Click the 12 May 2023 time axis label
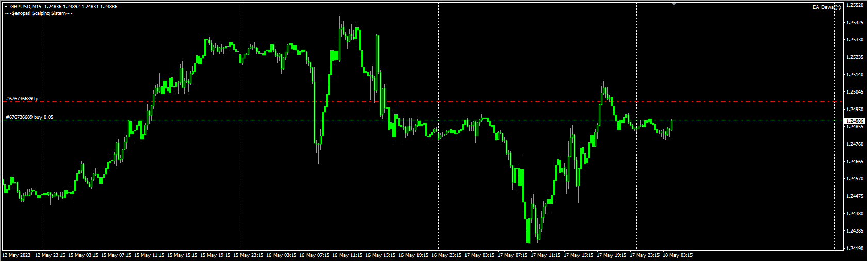The image size is (868, 262). pos(17,255)
